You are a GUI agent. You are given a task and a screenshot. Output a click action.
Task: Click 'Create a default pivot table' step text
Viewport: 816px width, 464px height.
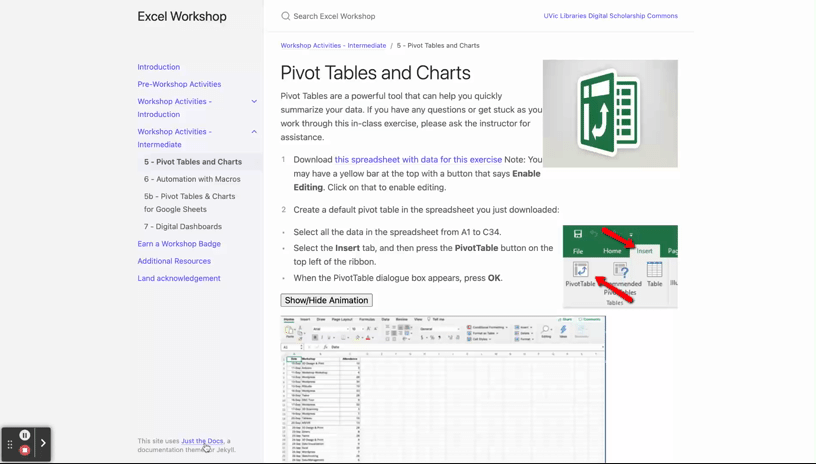click(426, 210)
